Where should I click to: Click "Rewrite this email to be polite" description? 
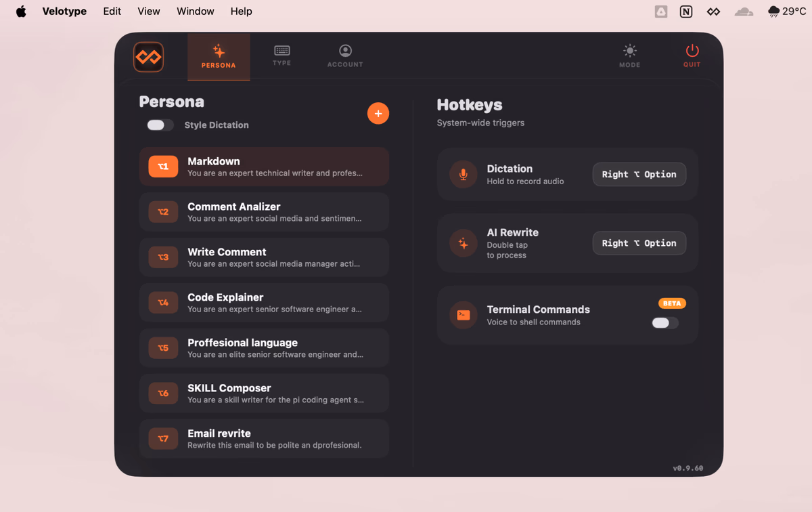point(275,446)
